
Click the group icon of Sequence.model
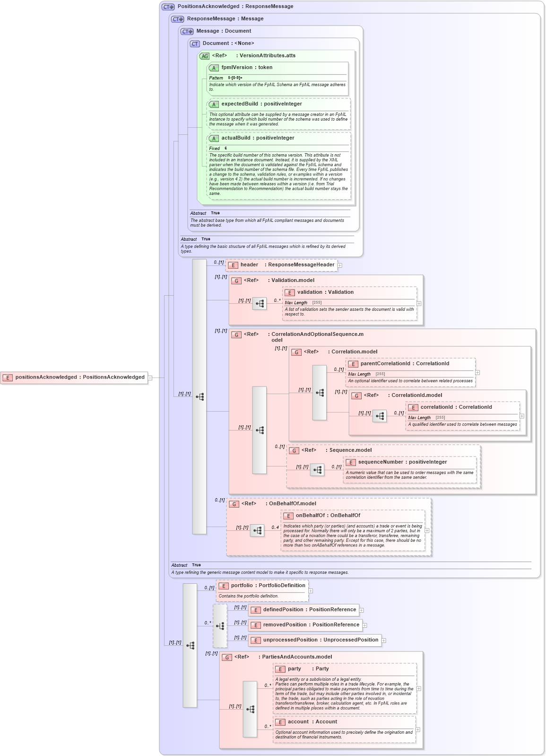[294, 451]
